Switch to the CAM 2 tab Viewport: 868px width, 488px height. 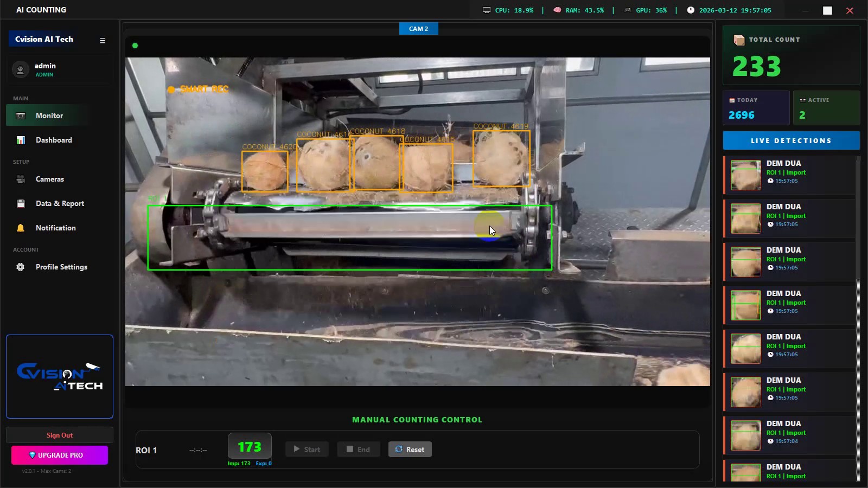pos(418,29)
